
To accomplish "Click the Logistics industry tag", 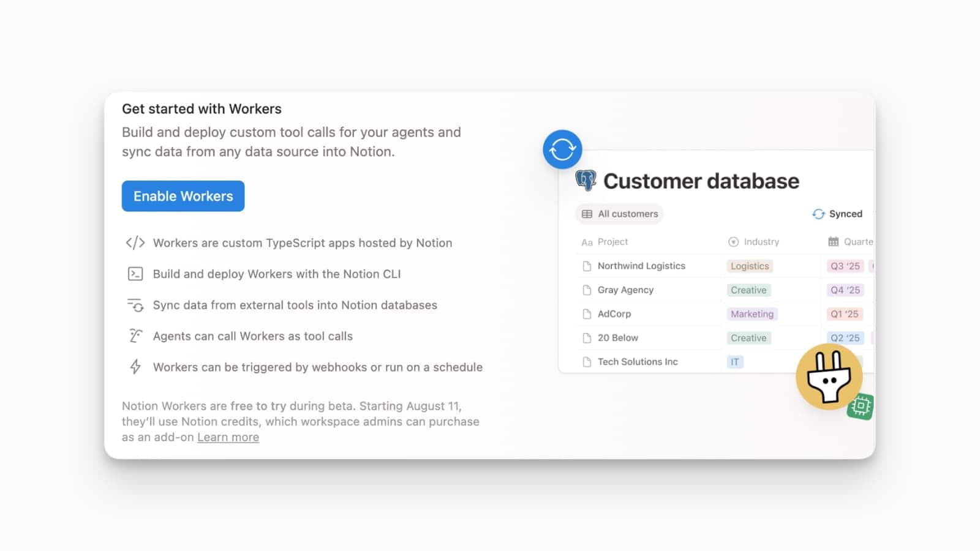I will tap(750, 266).
